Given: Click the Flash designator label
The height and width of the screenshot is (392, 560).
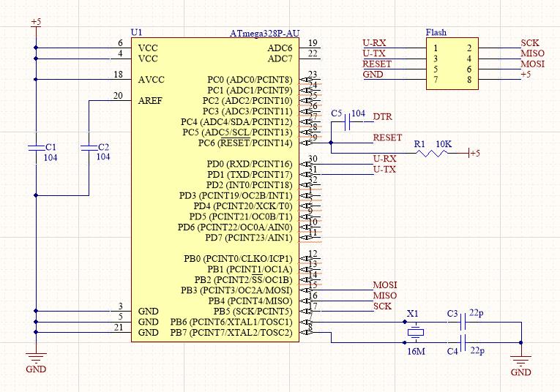Looking at the screenshot, I should point(436,32).
